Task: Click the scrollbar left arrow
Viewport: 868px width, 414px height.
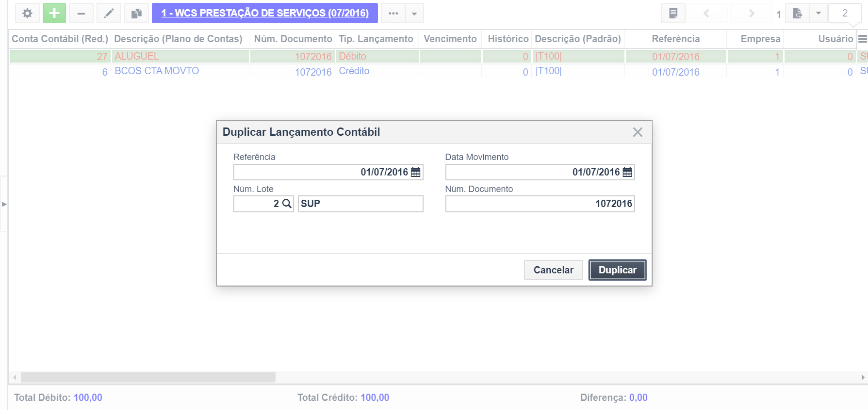Action: (x=15, y=377)
